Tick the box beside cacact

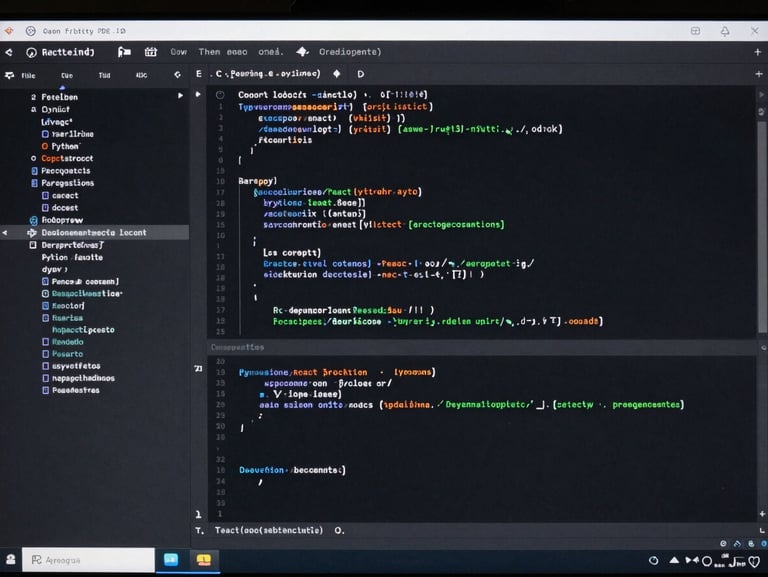[45, 195]
